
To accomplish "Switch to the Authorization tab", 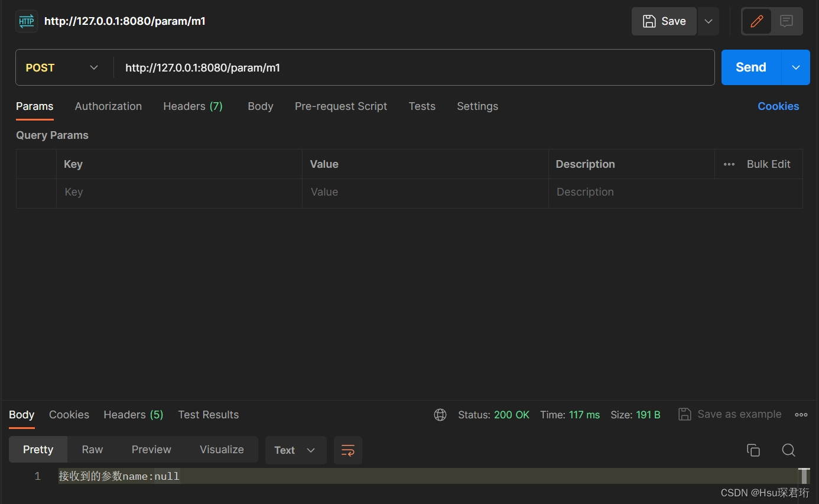I will coord(108,106).
